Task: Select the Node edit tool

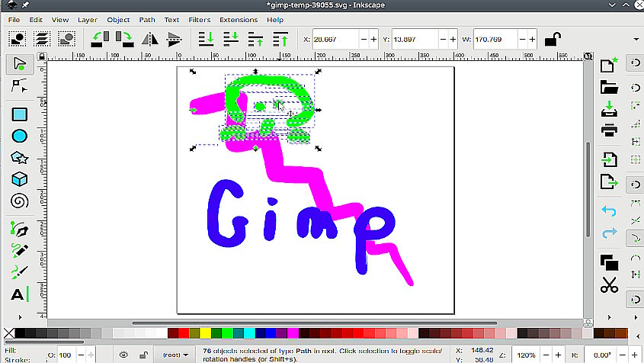Action: 19,86
